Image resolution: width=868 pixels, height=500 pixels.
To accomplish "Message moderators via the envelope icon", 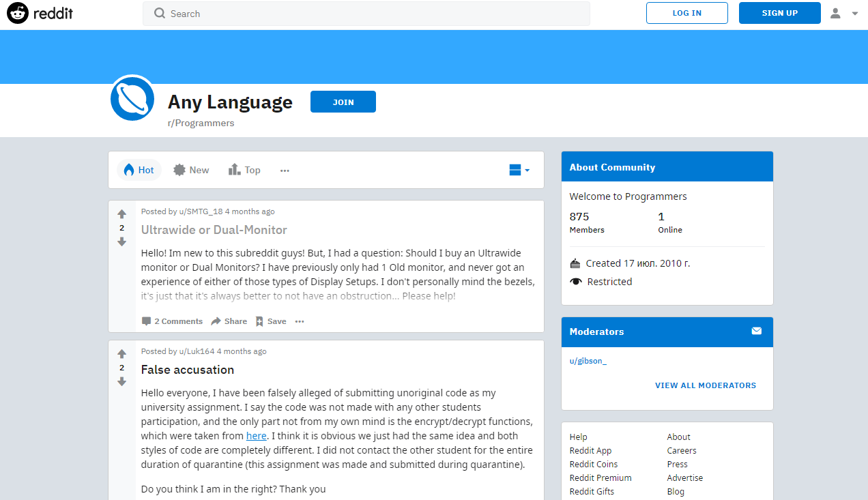I will [x=756, y=331].
